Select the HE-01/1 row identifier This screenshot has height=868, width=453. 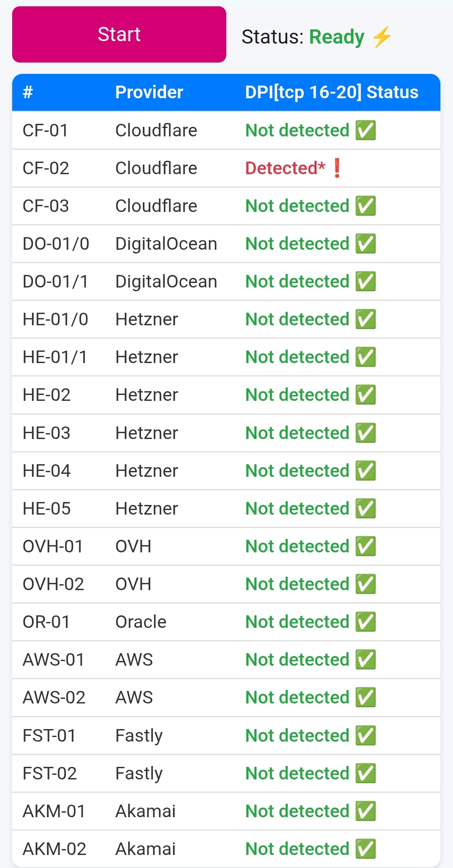point(55,357)
